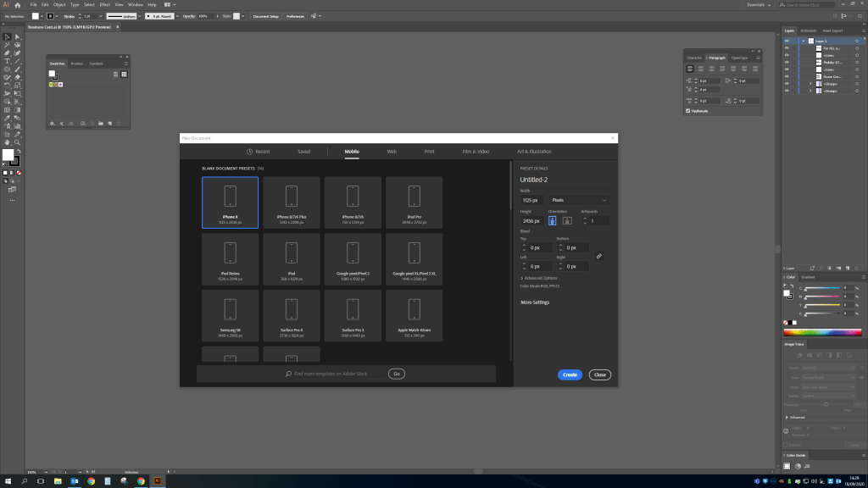Image resolution: width=868 pixels, height=488 pixels.
Task: Choose landscape orientation icon
Action: [x=567, y=220]
